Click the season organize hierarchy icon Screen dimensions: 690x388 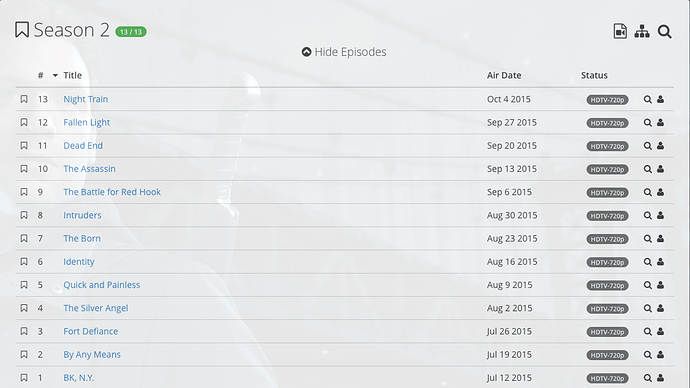[x=642, y=31]
